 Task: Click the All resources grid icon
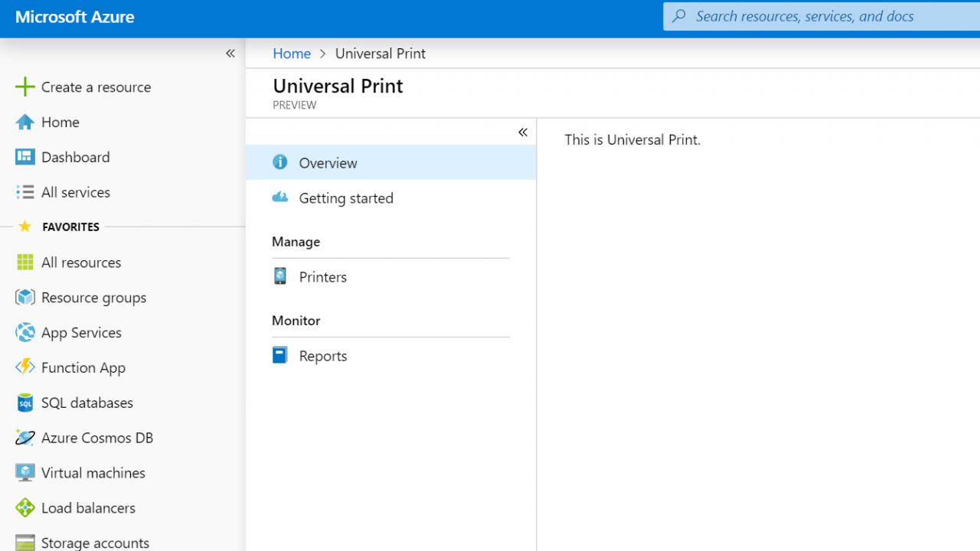point(24,262)
